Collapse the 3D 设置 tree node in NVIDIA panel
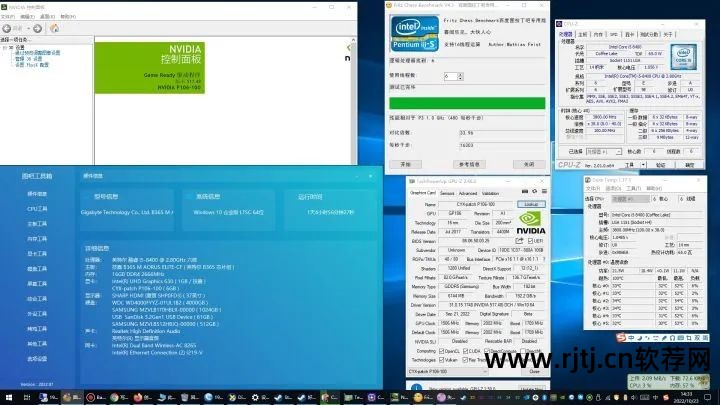The width and height of the screenshot is (720, 405). (x=5, y=47)
